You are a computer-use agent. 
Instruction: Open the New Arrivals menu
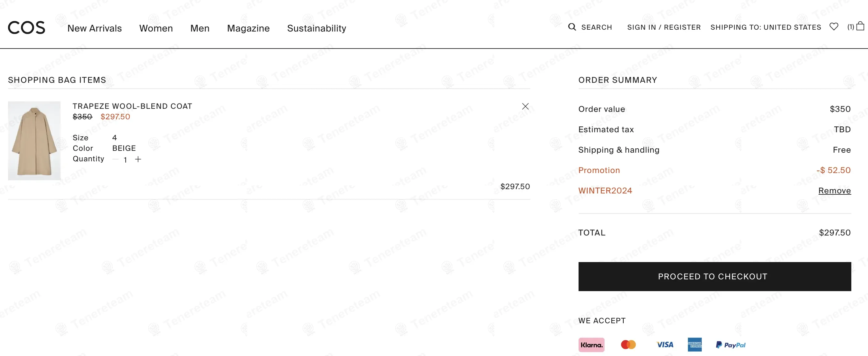94,28
